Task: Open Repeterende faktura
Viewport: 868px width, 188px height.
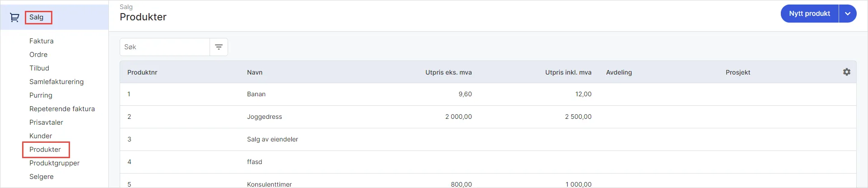Action: [x=62, y=109]
